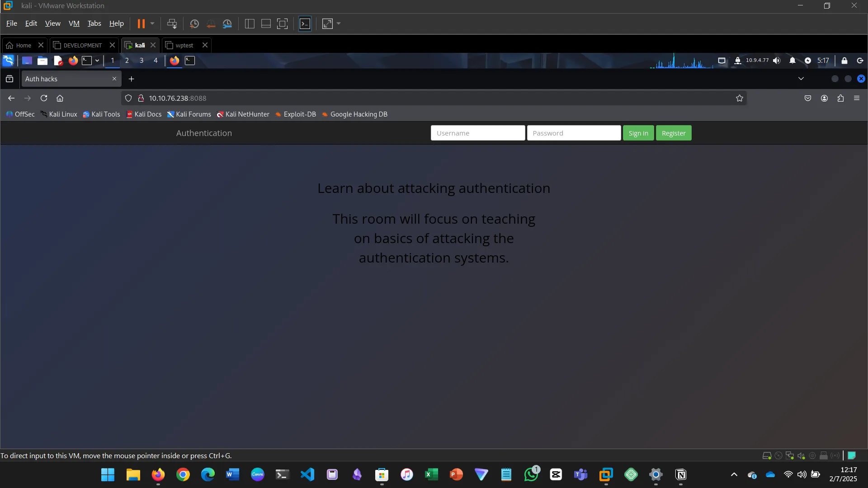Open the Kali applications menu
868x488 pixels.
coord(8,60)
